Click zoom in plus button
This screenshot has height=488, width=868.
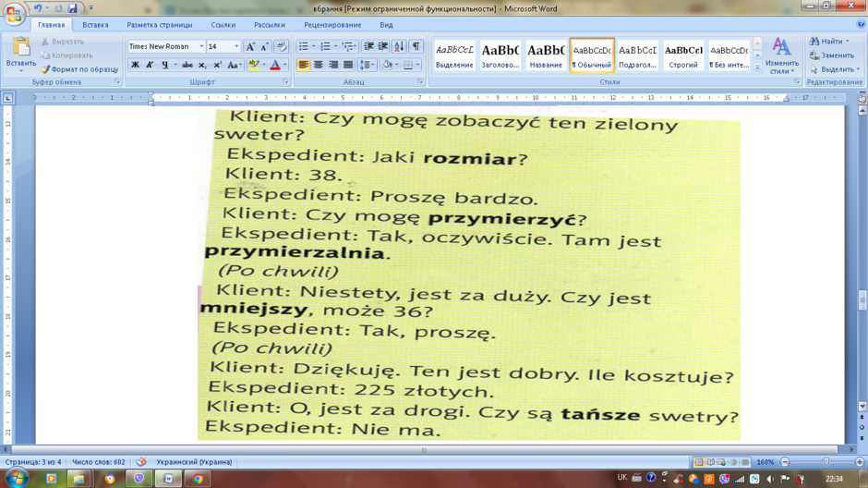coord(859,462)
